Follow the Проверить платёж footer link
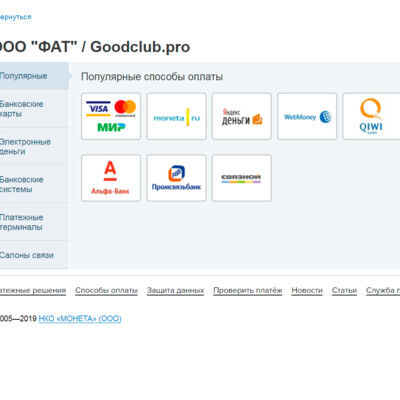400x400 pixels. click(x=248, y=290)
